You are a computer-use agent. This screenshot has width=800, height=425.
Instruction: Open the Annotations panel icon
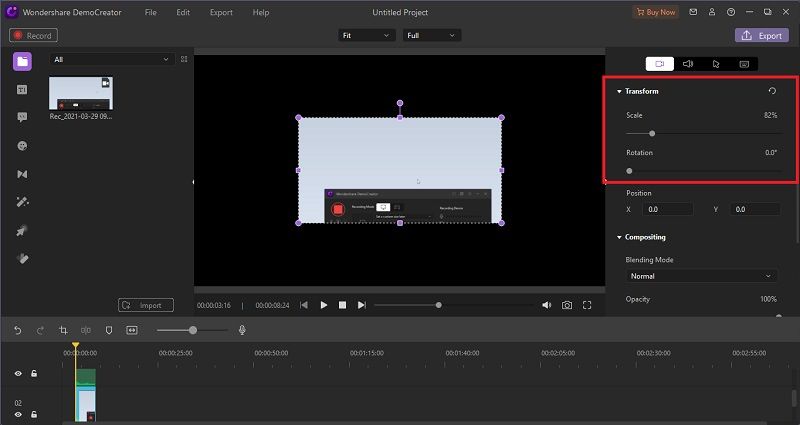[22, 117]
